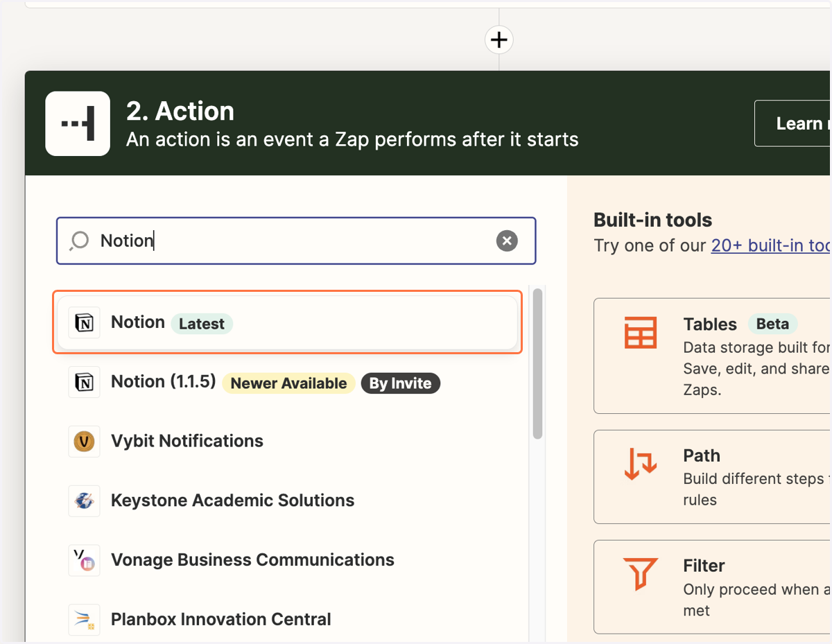Click the 2. Action header title
This screenshot has width=832, height=644.
[x=180, y=111]
